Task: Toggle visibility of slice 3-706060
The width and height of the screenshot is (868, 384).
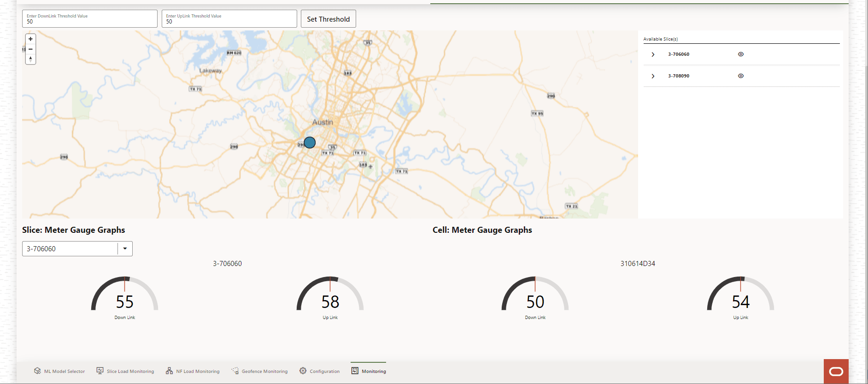Action: [741, 54]
